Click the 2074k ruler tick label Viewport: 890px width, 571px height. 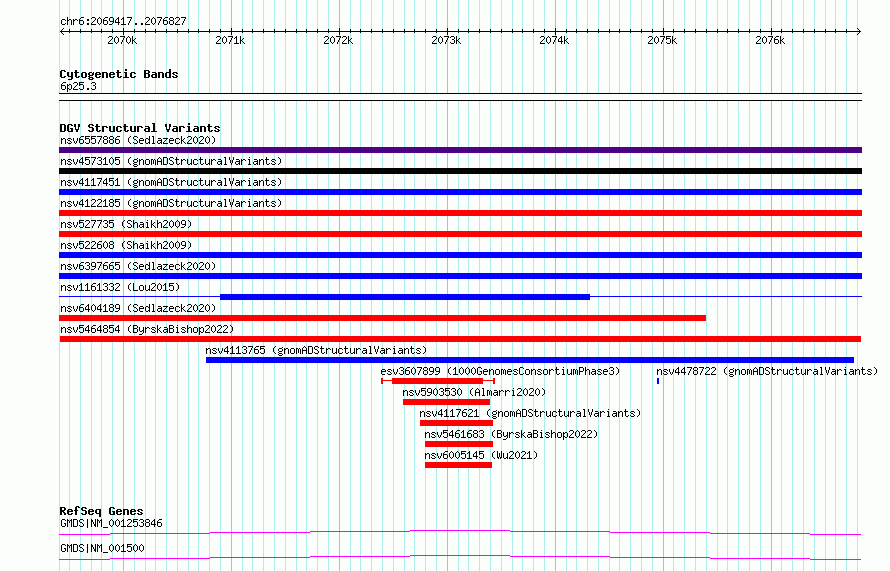(554, 40)
